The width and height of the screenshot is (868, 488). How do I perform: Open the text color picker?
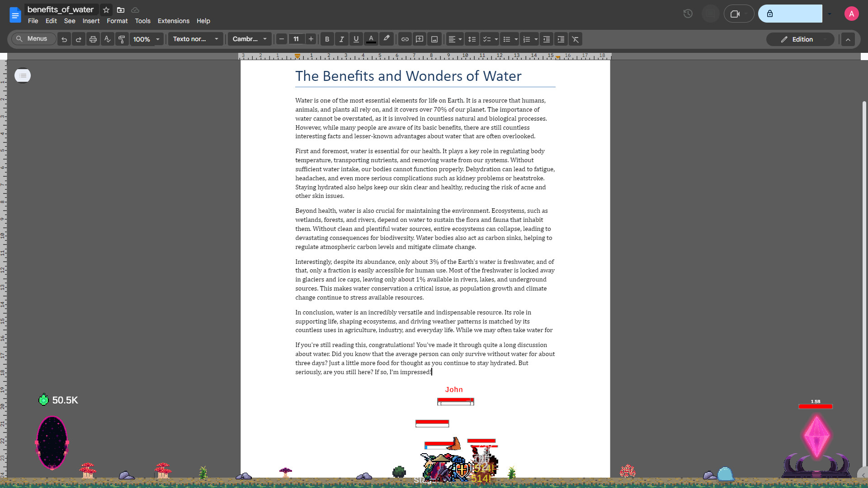point(371,39)
